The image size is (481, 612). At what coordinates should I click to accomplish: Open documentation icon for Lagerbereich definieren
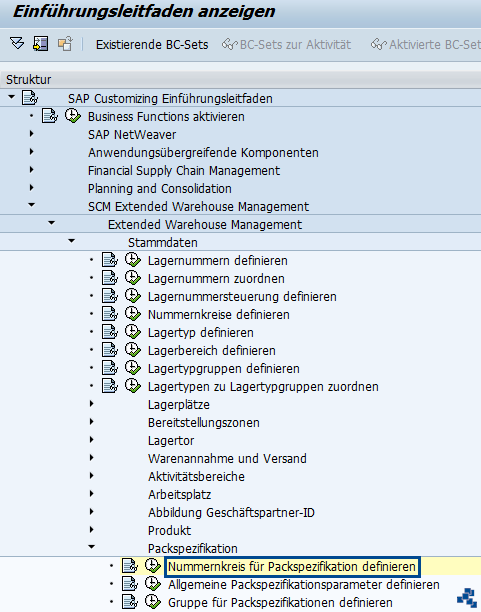point(110,349)
